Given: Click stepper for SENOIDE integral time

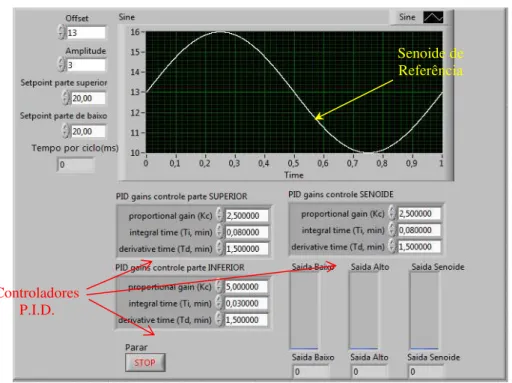Looking at the screenshot, I should 392,229.
